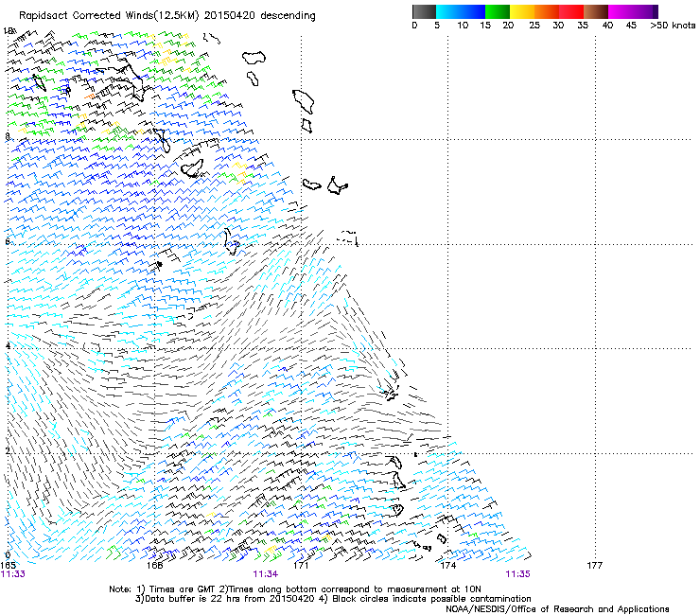Image resolution: width=700 pixels, height=615 pixels.
Task: Click the 'Black circles indicate possible contamination' note
Action: [x=431, y=599]
